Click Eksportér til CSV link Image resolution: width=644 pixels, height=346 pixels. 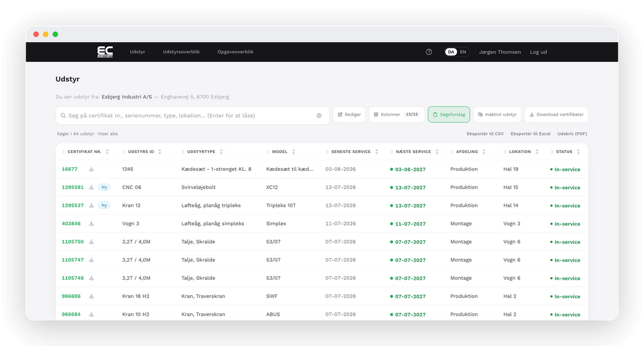(x=485, y=134)
